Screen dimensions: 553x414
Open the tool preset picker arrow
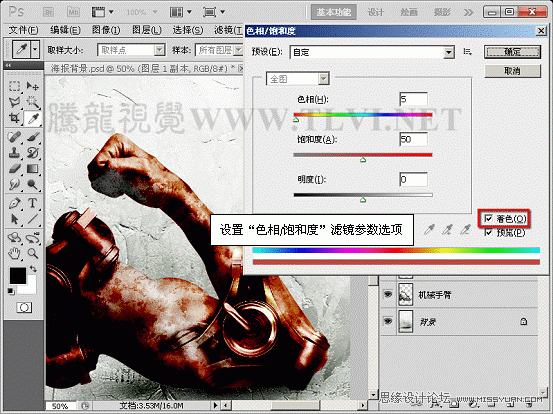pos(35,49)
